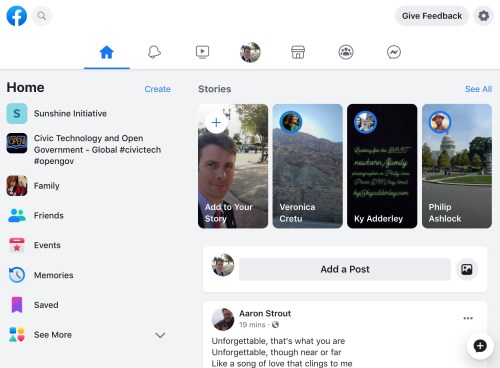500x368 pixels.
Task: Click See All stories link
Action: point(478,89)
